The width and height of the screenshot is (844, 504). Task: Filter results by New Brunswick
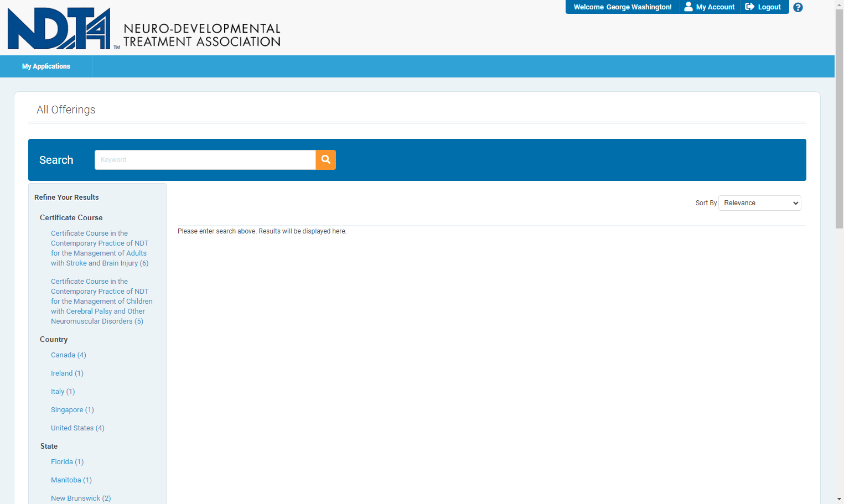(x=81, y=498)
